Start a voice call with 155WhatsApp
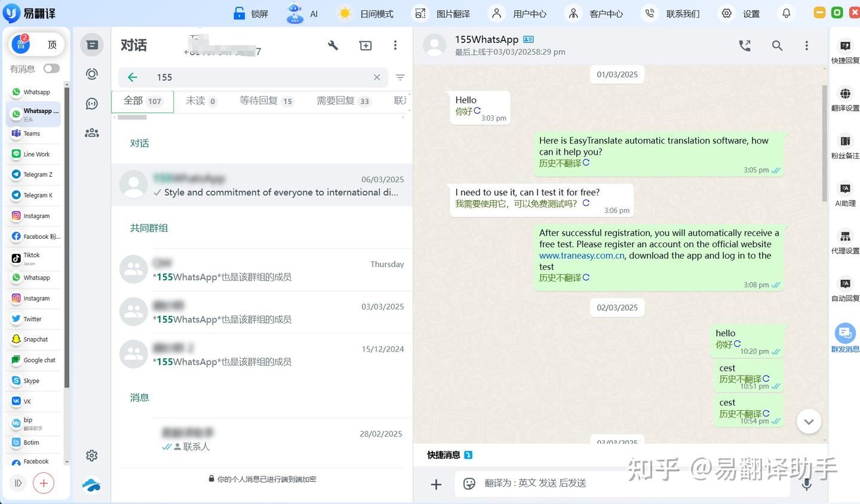This screenshot has width=860, height=504. pos(744,45)
